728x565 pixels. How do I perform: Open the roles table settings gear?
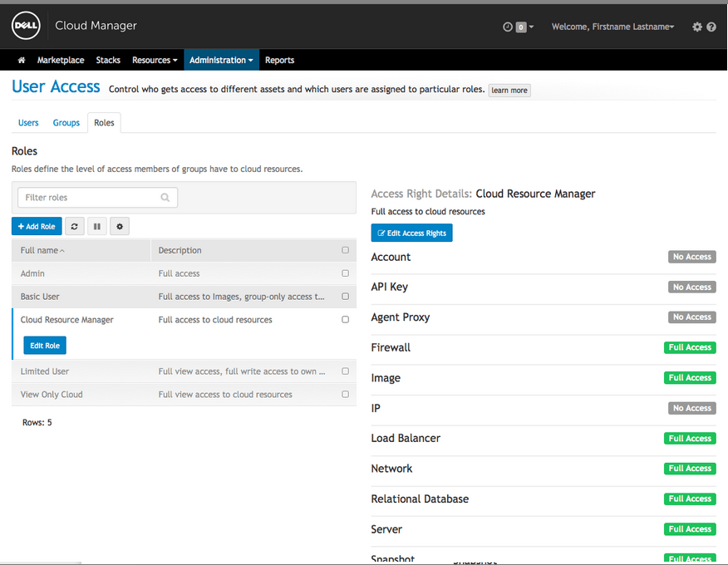120,227
